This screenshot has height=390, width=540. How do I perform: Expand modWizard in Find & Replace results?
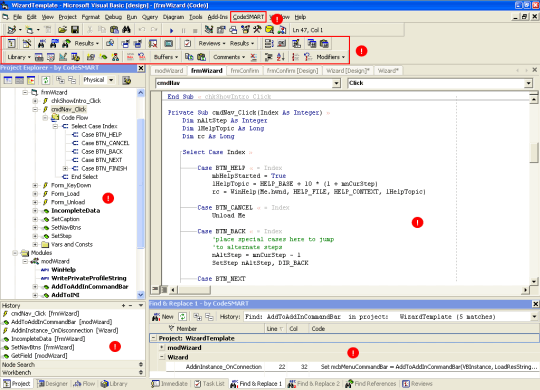tap(162, 348)
